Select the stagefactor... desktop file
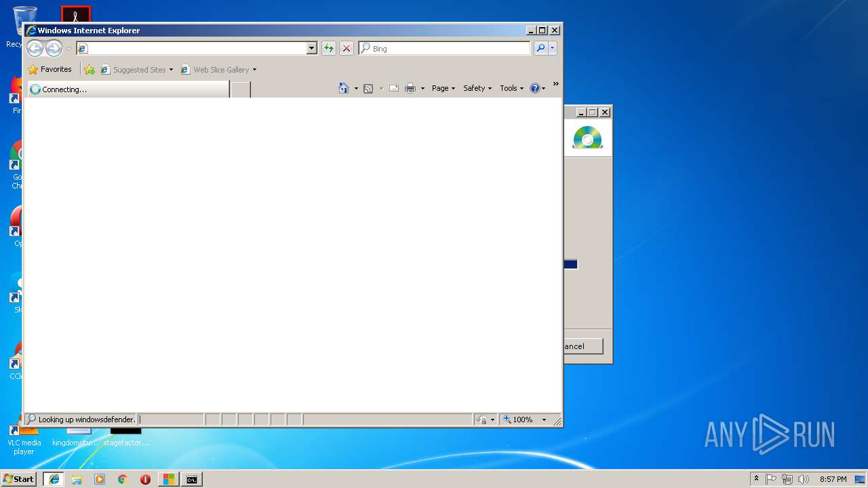The height and width of the screenshot is (488, 868). click(x=126, y=437)
